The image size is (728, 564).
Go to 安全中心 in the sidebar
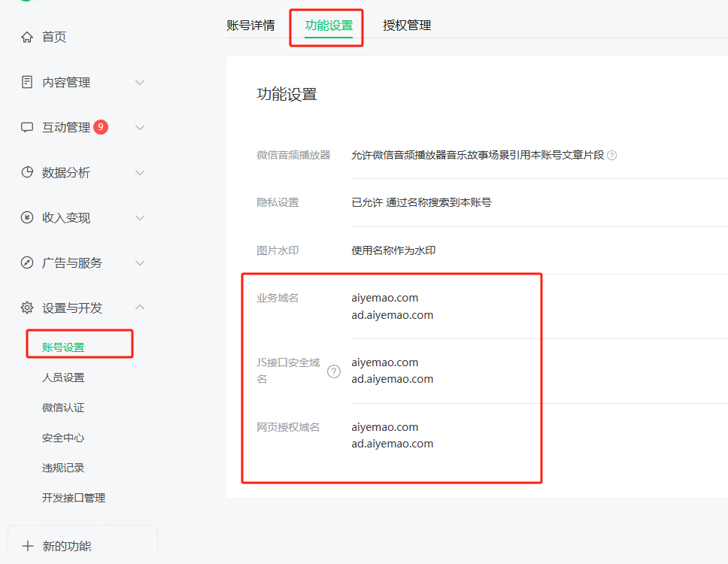63,438
